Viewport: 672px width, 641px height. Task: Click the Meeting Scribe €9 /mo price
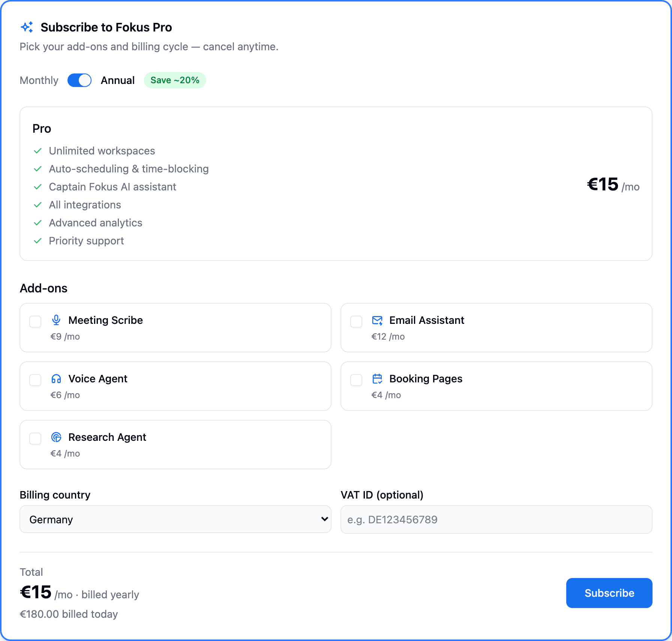click(65, 337)
